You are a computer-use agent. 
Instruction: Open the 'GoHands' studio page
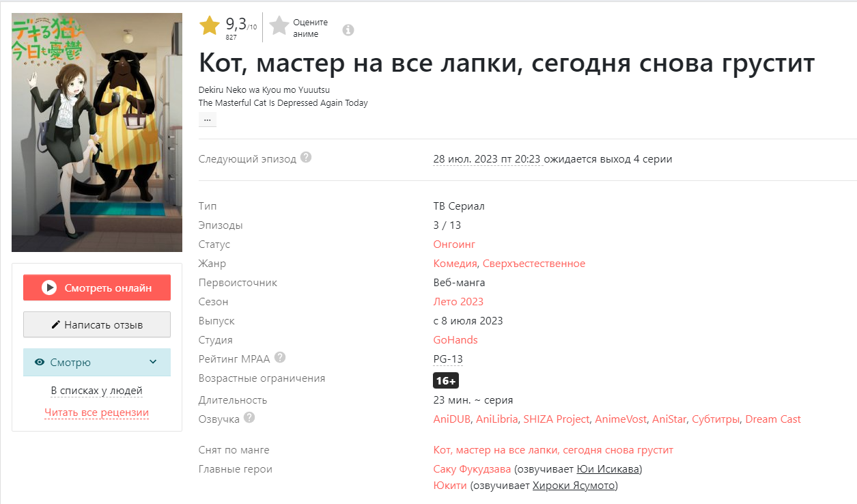click(x=455, y=340)
